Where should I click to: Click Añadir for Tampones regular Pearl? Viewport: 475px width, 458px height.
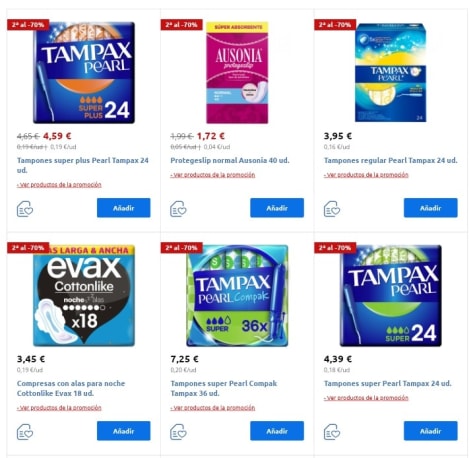pos(431,208)
